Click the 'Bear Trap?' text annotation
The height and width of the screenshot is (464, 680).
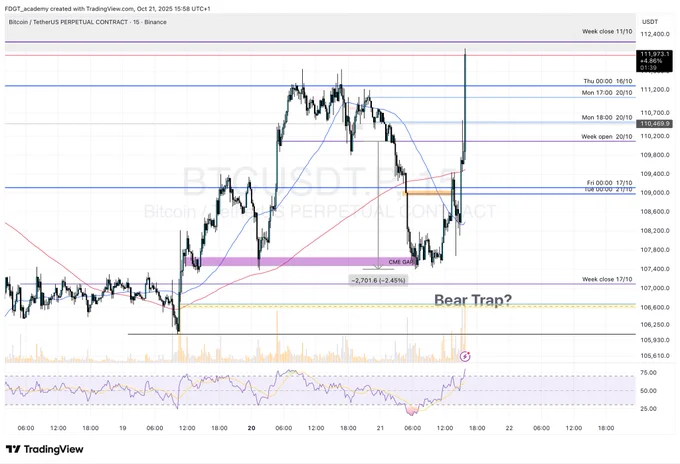point(473,300)
